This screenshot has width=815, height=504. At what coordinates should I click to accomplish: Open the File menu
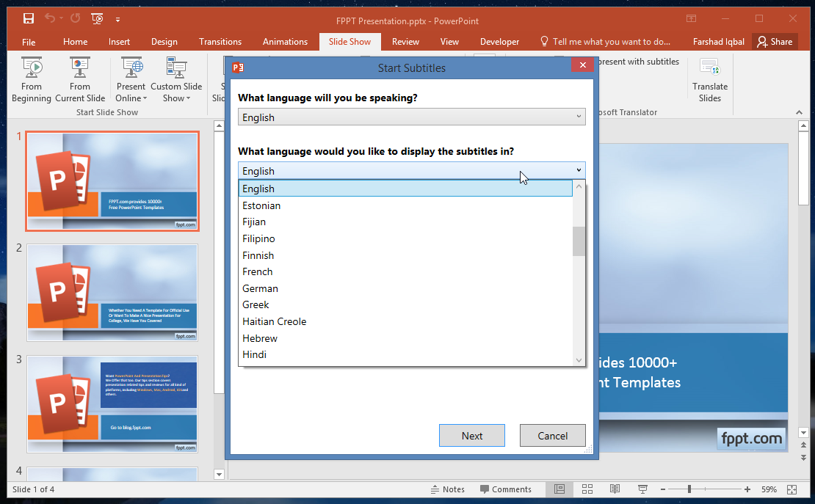click(x=29, y=42)
